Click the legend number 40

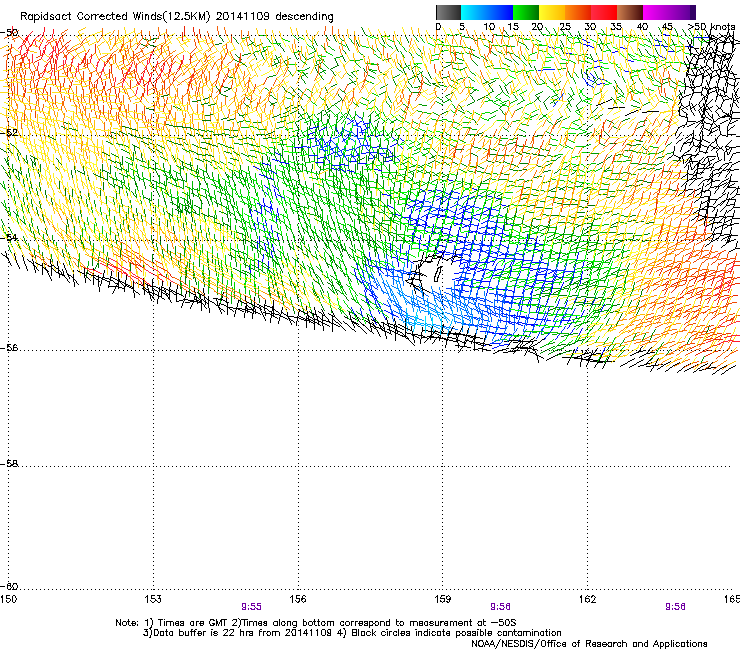[x=642, y=26]
